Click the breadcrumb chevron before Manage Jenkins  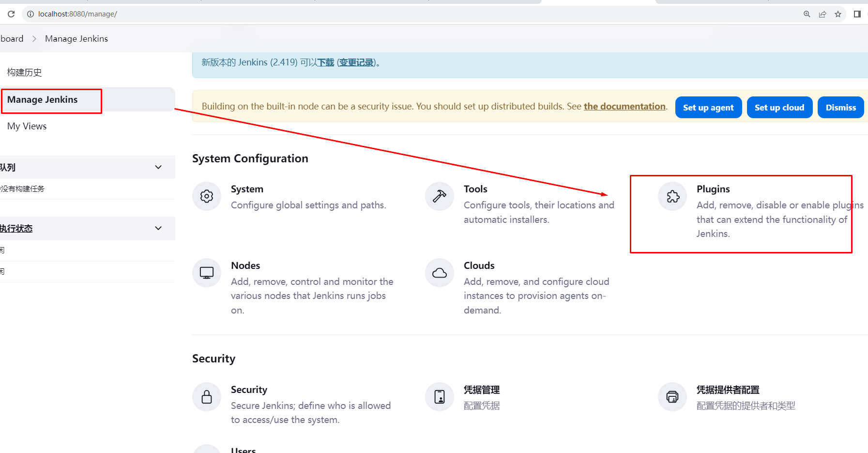click(34, 39)
